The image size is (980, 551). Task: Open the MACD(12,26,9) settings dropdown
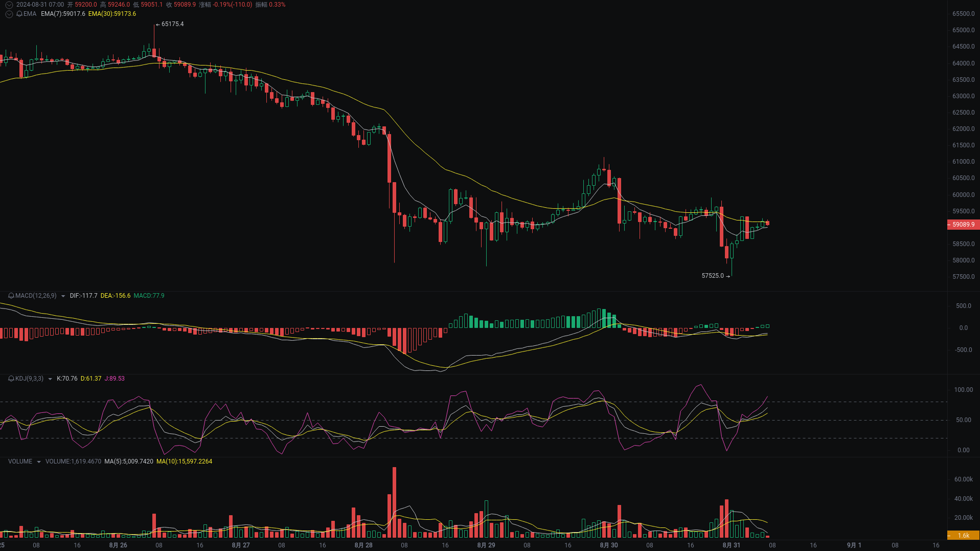63,296
